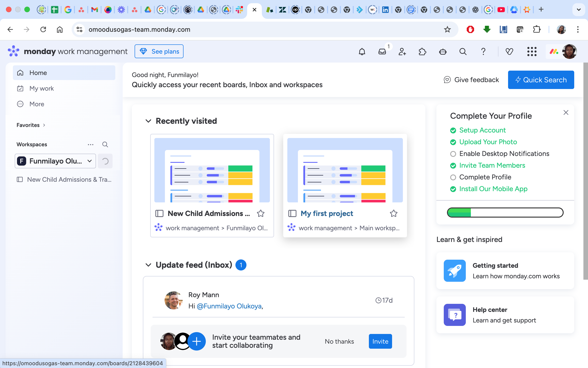The image size is (588, 368).
Task: Open My first project board thumbnail
Action: click(345, 170)
